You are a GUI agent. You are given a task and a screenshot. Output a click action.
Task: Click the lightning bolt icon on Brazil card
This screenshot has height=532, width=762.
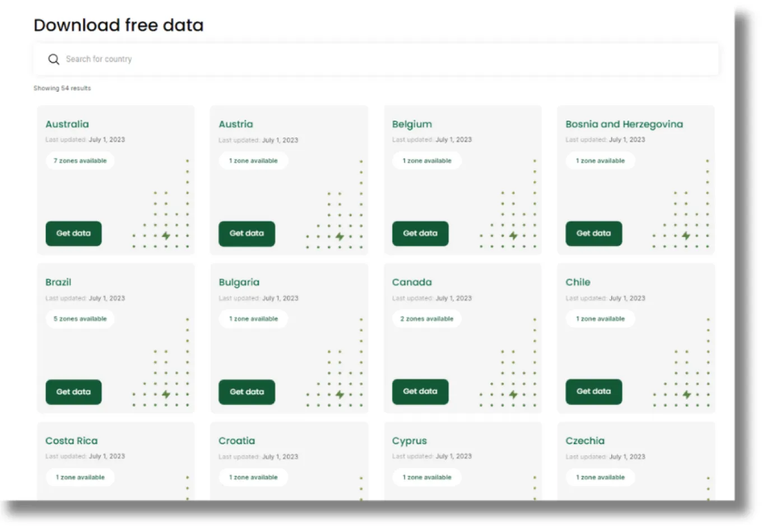click(x=166, y=394)
